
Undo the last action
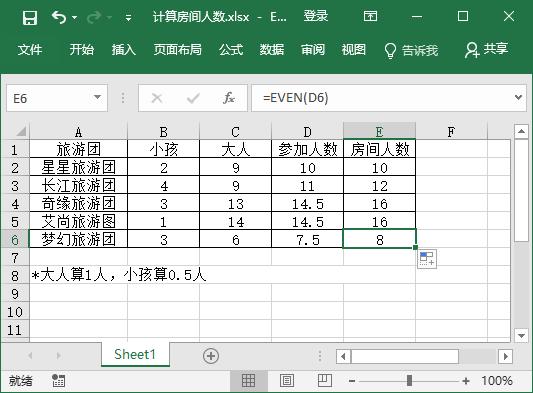59,17
